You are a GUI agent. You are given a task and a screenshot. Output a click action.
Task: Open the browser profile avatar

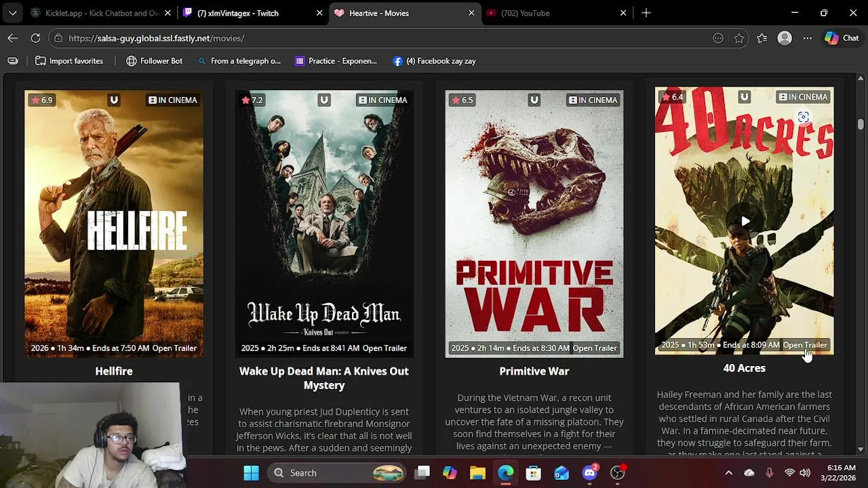(785, 38)
